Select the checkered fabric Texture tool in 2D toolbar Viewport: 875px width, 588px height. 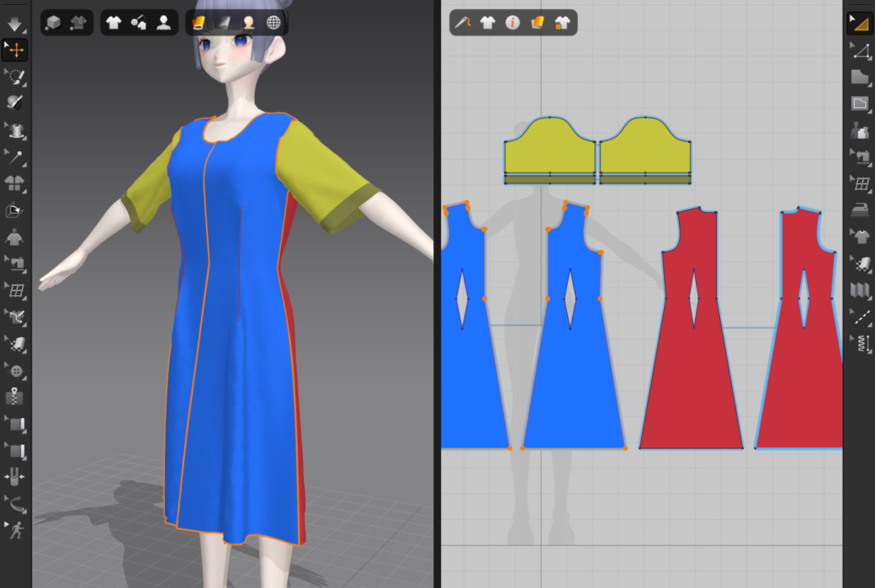point(860,262)
